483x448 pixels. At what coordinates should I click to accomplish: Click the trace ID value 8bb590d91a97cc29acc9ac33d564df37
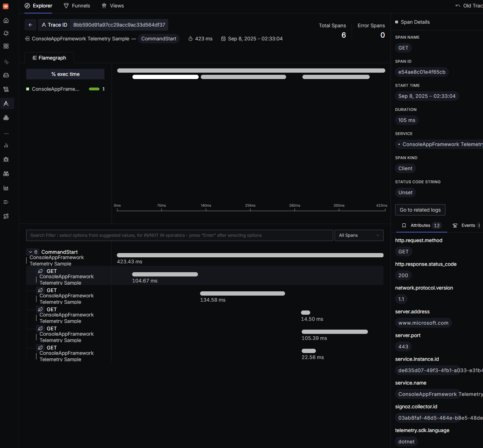(x=119, y=25)
